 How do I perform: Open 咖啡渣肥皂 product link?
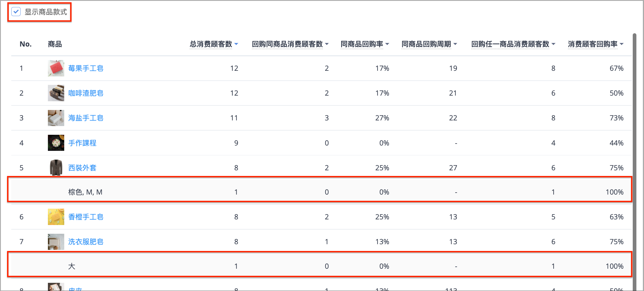click(x=86, y=93)
